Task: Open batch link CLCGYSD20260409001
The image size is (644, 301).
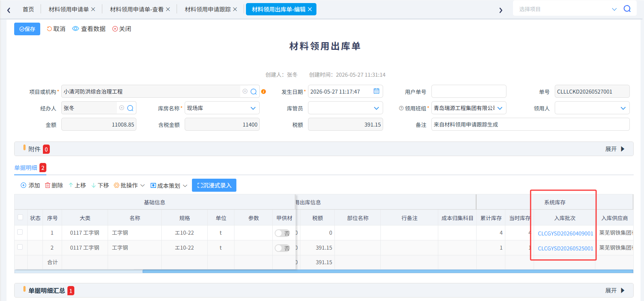Action: coord(565,233)
